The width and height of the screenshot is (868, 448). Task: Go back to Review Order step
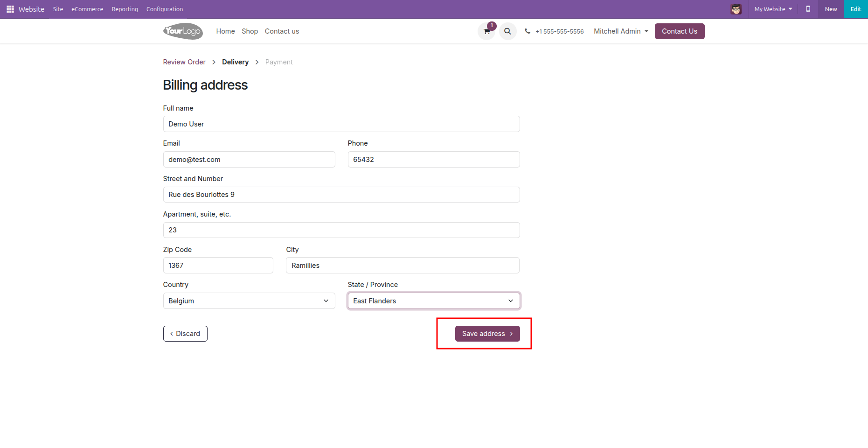184,62
